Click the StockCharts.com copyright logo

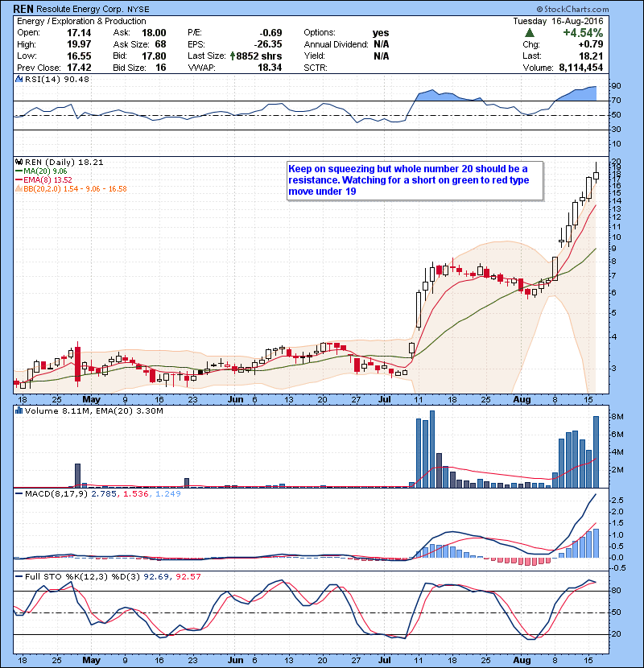point(572,9)
